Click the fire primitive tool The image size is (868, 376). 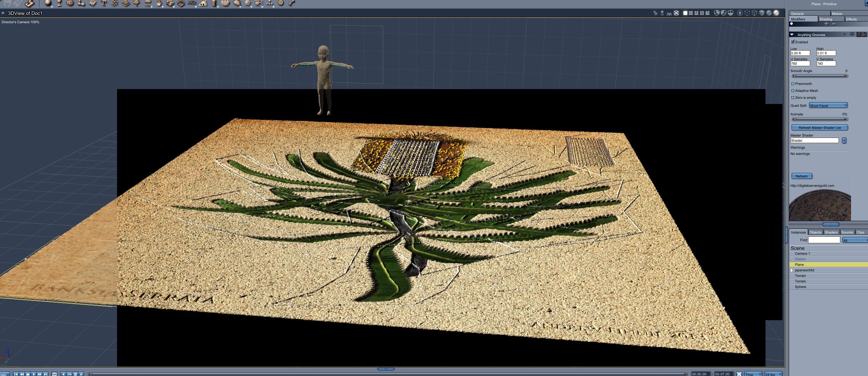coord(159,3)
